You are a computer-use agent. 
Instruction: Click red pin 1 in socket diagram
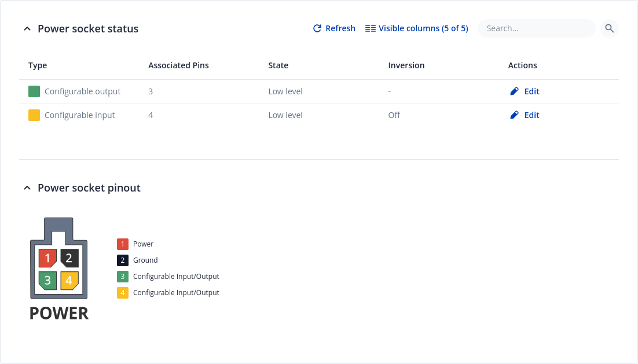click(47, 258)
